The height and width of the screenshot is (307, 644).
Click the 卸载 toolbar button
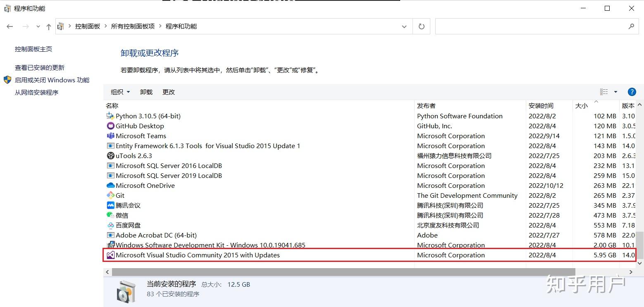pyautogui.click(x=146, y=92)
